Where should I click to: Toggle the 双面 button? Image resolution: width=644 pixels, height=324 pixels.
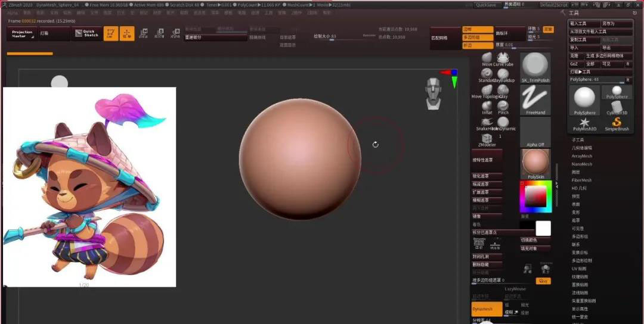point(549,29)
